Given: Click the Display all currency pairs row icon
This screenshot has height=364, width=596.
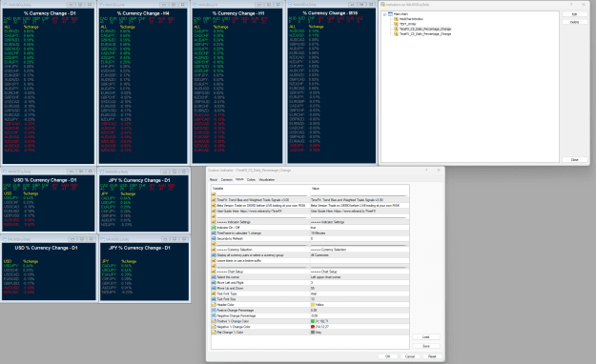Looking at the screenshot, I should (x=214, y=255).
